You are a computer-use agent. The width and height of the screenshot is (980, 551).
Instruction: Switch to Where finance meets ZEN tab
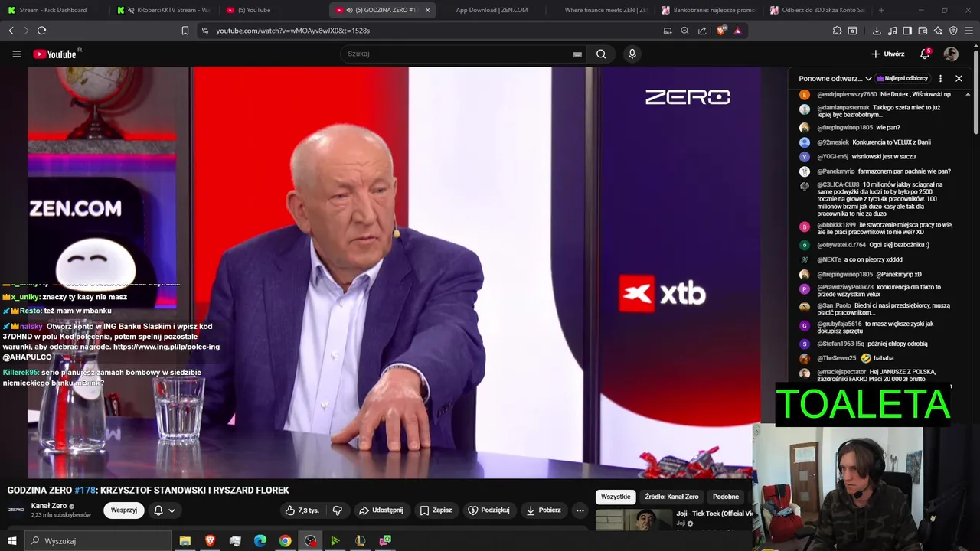(x=601, y=10)
